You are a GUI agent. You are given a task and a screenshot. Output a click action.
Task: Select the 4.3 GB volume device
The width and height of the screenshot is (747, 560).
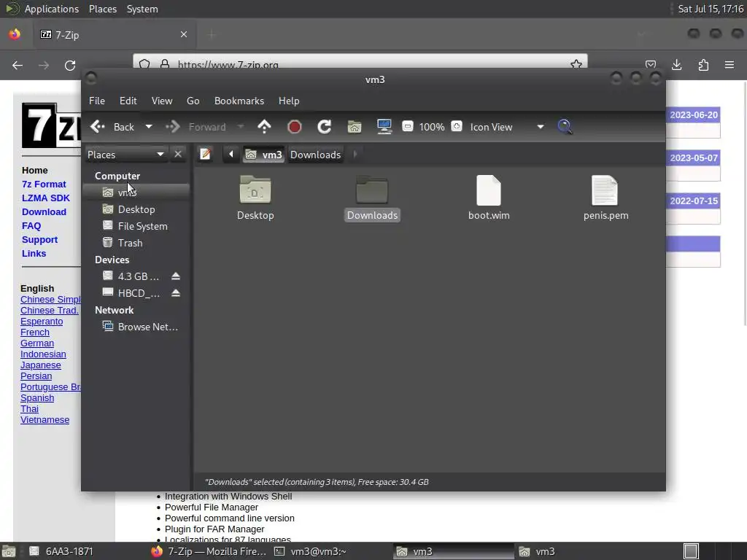pyautogui.click(x=130, y=276)
